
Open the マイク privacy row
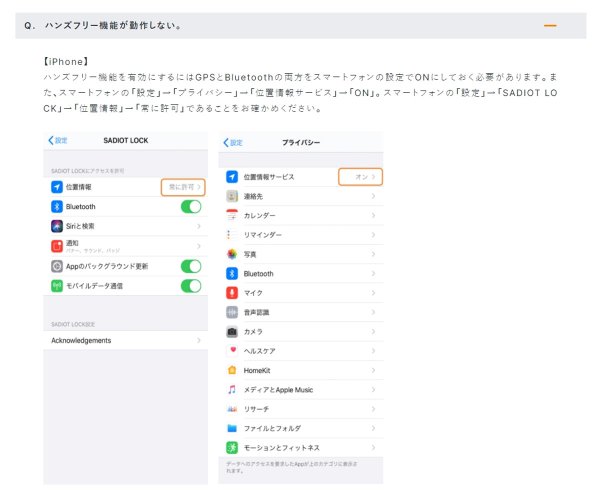pyautogui.click(x=301, y=293)
